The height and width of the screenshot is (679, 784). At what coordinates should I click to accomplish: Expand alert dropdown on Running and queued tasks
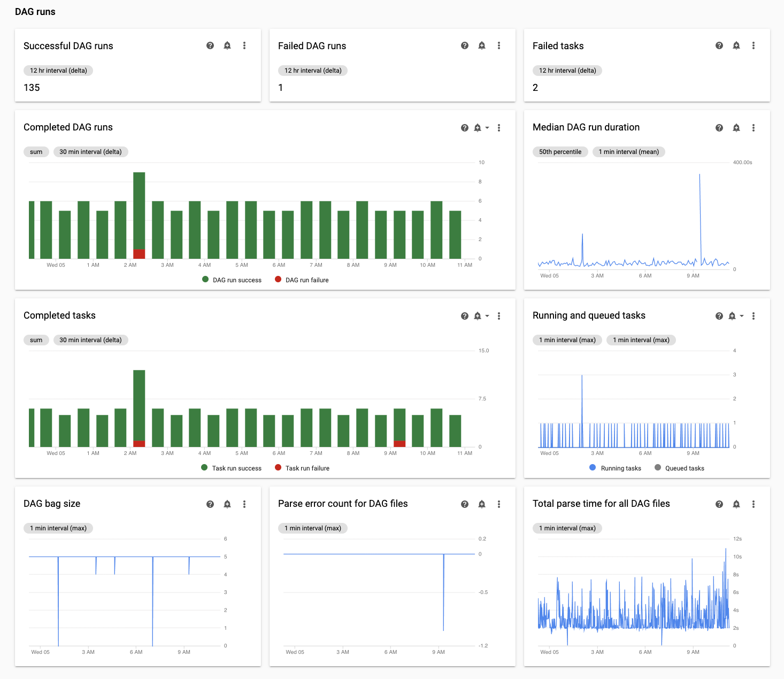click(x=742, y=316)
